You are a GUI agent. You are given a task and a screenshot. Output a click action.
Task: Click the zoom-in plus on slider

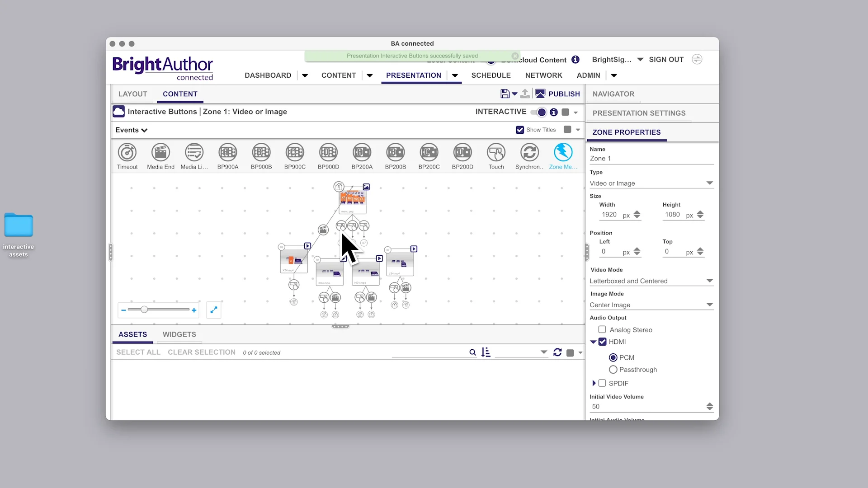coord(194,310)
